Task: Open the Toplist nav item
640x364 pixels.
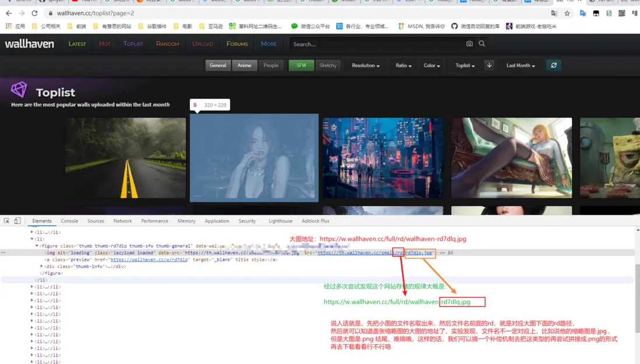Action: click(133, 44)
